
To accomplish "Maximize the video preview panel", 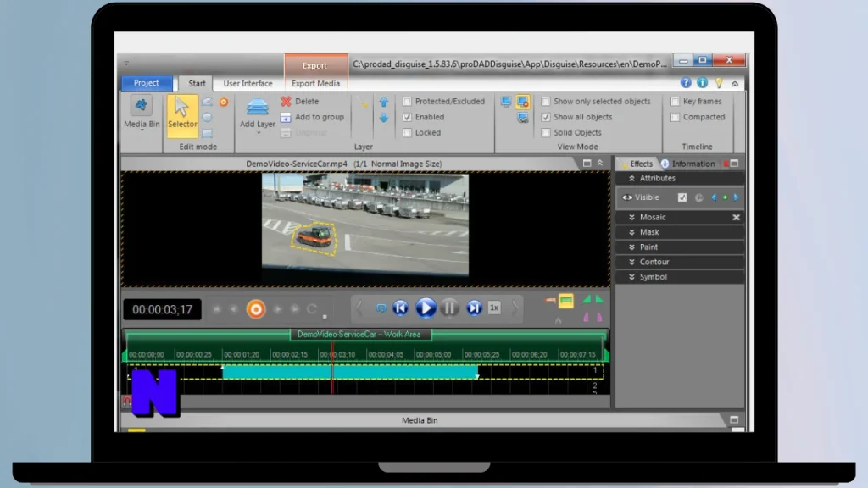I will coord(587,164).
